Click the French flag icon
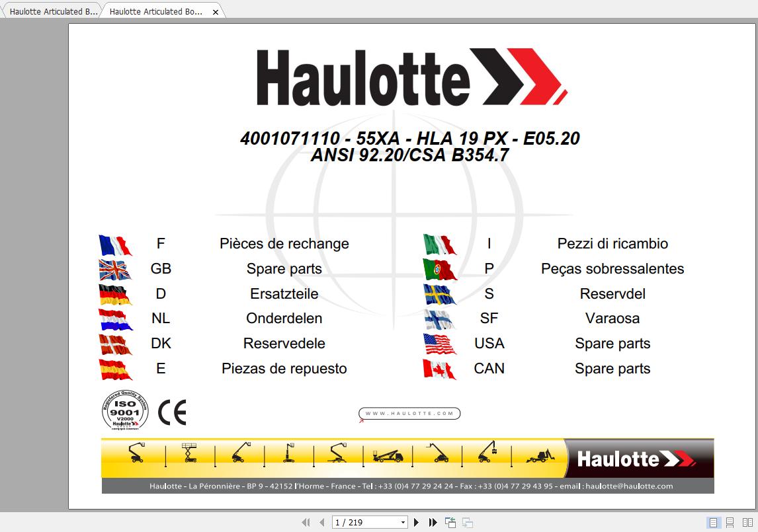Image resolution: width=758 pixels, height=532 pixels. point(115,245)
